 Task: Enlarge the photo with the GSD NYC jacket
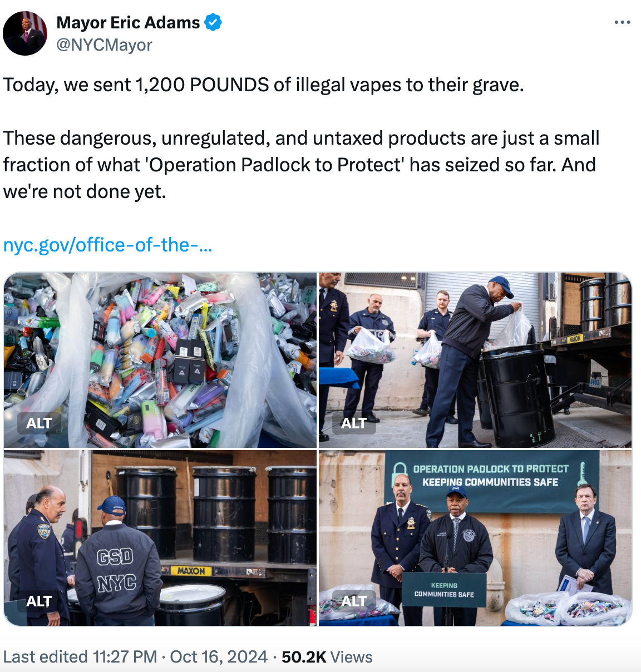click(160, 538)
